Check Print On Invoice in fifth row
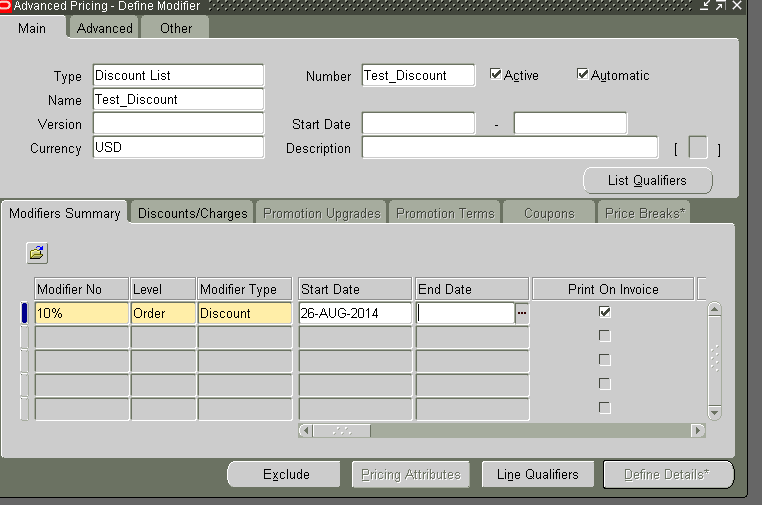Viewport: 762px width, 505px height. click(605, 408)
